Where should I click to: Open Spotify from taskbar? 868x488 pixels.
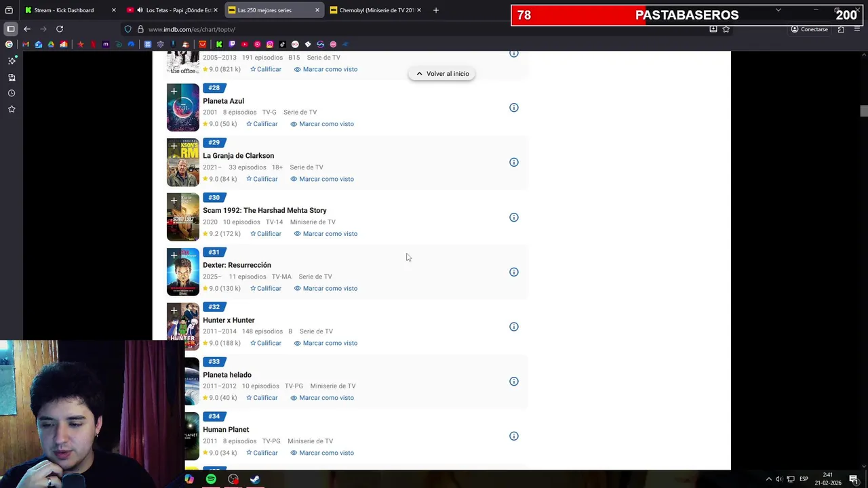(x=211, y=479)
